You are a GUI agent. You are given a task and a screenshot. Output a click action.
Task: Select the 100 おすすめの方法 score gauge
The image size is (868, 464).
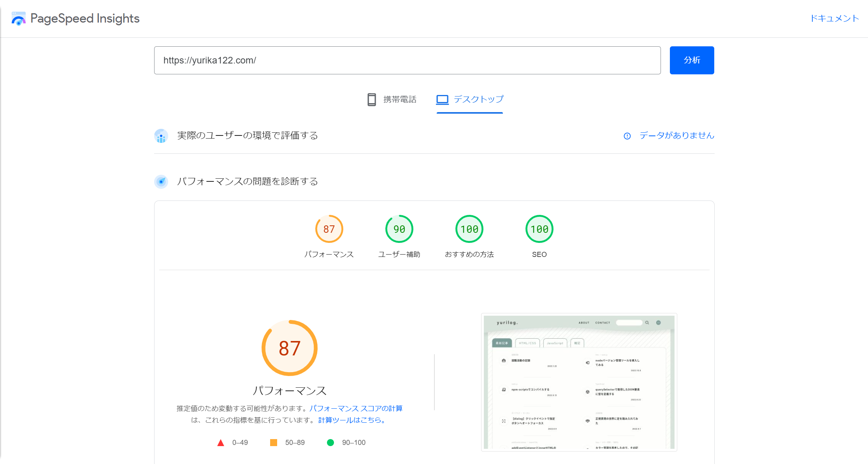coord(469,229)
